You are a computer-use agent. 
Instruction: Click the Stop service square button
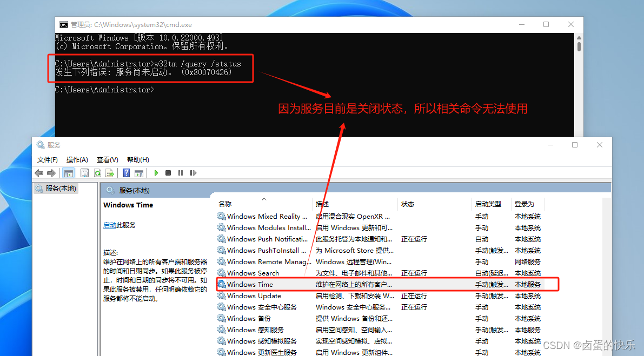(168, 173)
